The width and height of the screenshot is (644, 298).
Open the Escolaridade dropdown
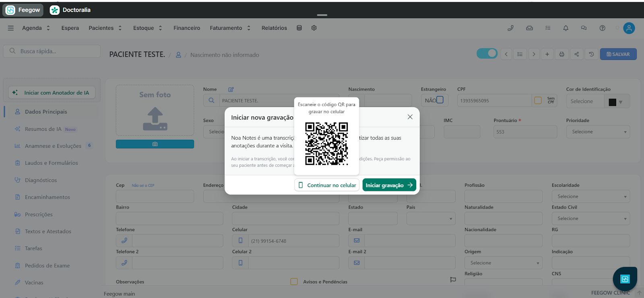point(591,197)
